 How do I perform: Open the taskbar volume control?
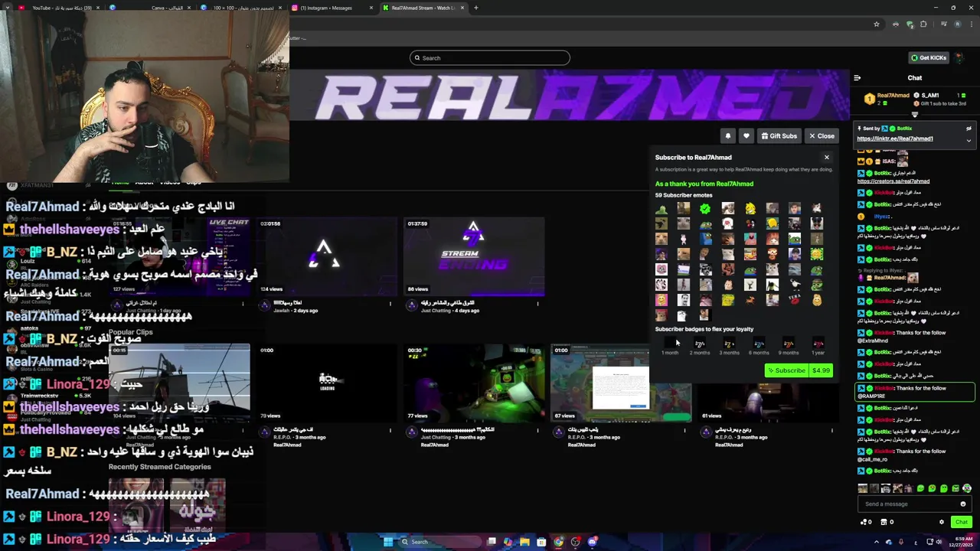click(x=939, y=542)
